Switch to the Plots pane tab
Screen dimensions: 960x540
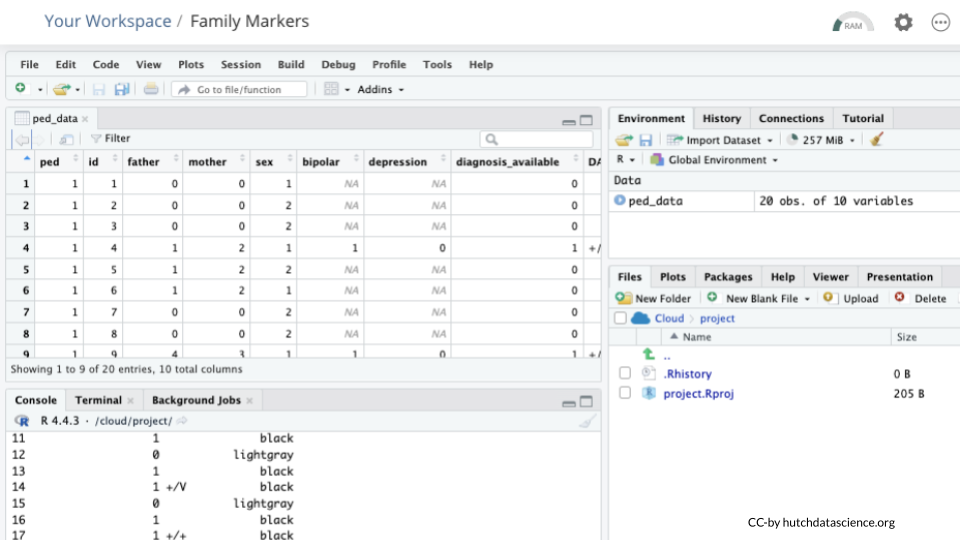pyautogui.click(x=672, y=277)
